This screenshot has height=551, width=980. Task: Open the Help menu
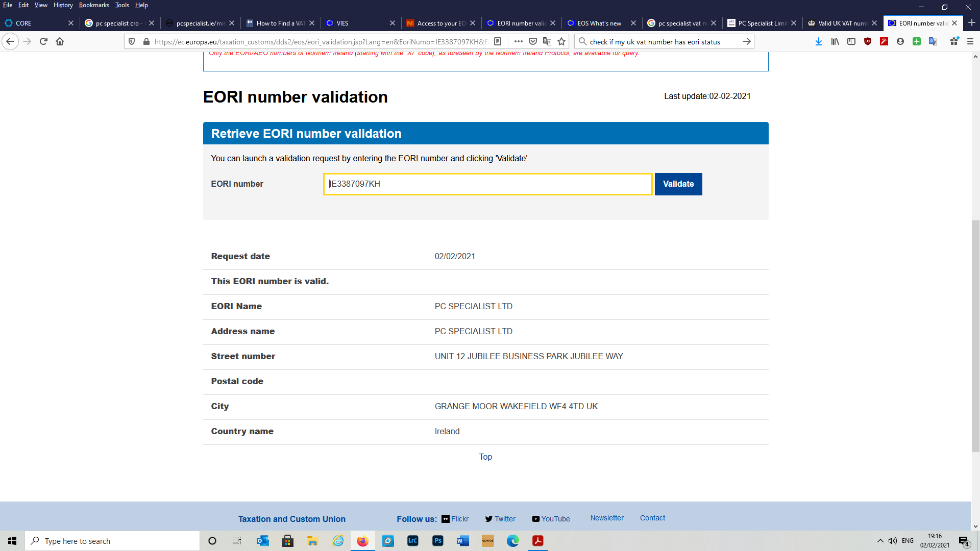click(x=141, y=5)
